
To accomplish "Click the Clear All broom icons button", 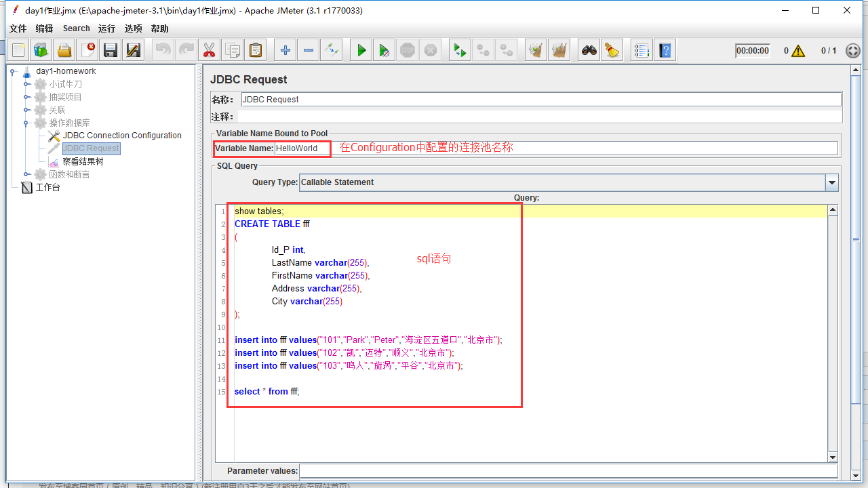I will (559, 50).
